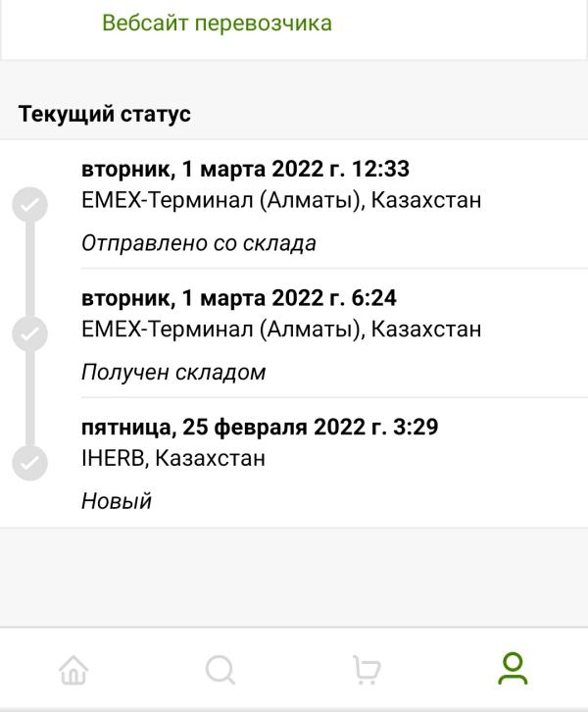Open 'Вебсайт перевозчика' link

[x=217, y=23]
